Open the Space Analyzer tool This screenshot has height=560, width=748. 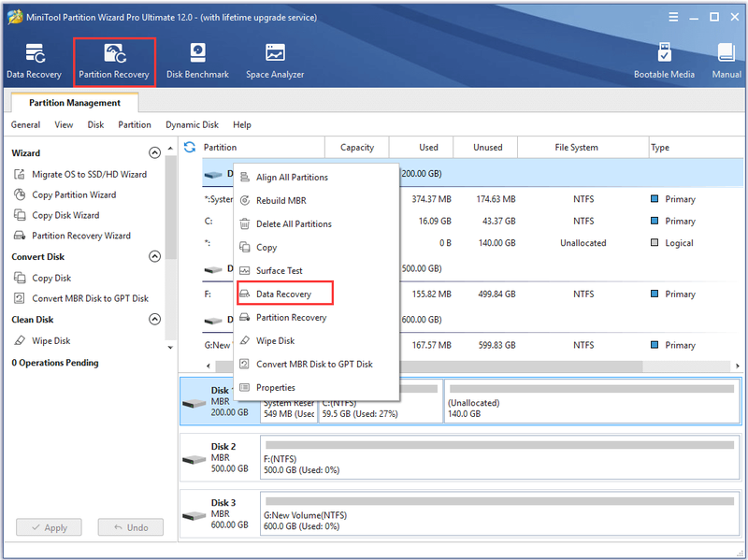coord(275,62)
